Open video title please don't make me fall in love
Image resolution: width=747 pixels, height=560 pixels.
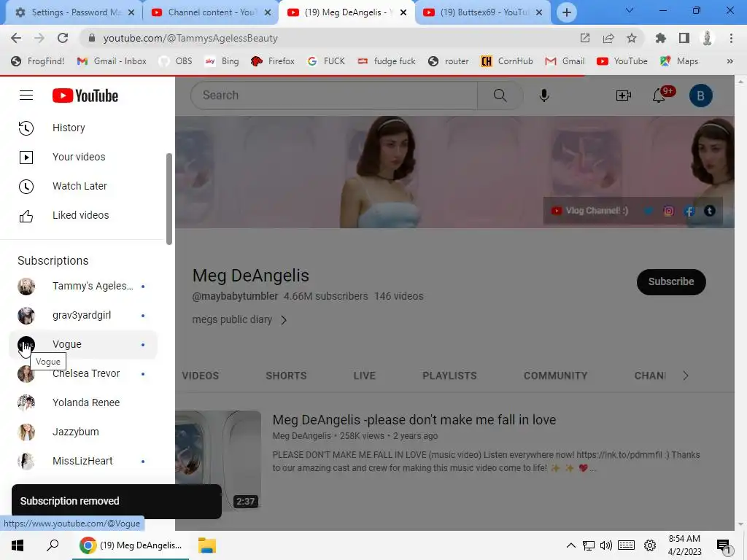click(414, 419)
